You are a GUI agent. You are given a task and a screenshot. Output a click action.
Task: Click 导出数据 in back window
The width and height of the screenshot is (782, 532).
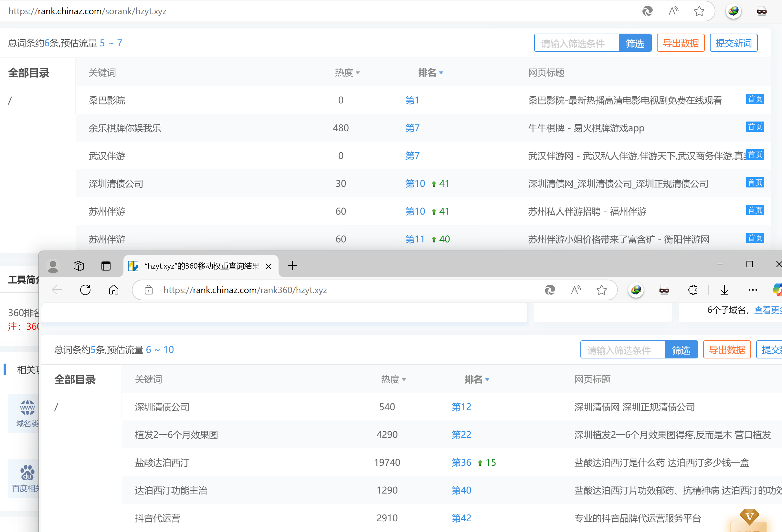[x=681, y=43]
